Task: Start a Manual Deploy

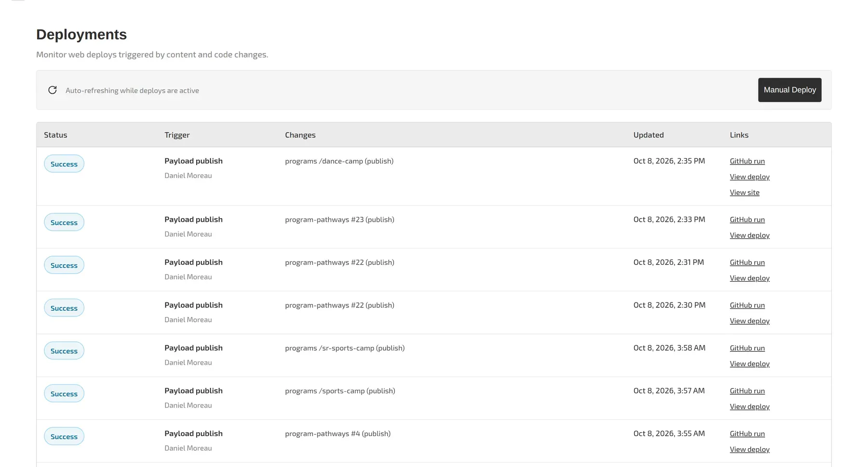Action: pos(789,90)
